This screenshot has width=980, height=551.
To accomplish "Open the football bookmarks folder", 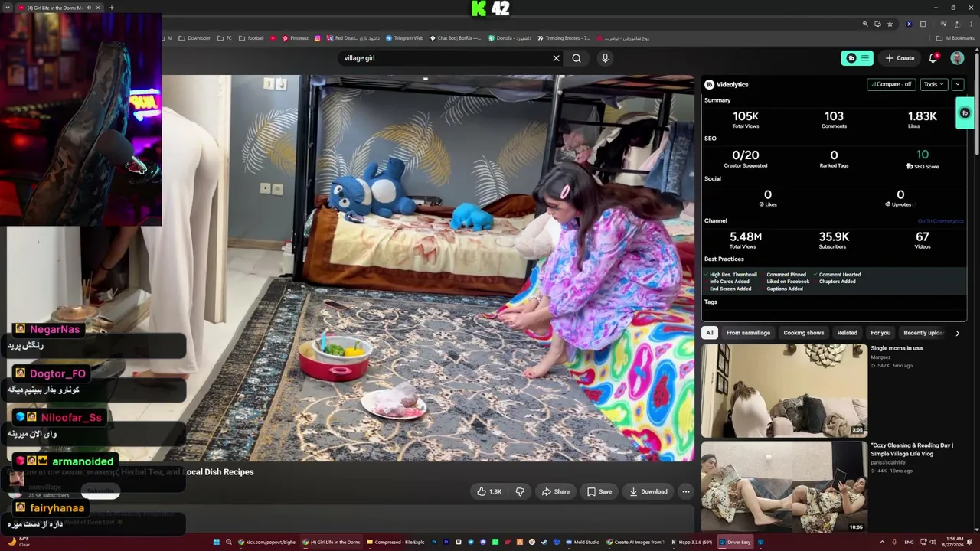I will 251,38.
